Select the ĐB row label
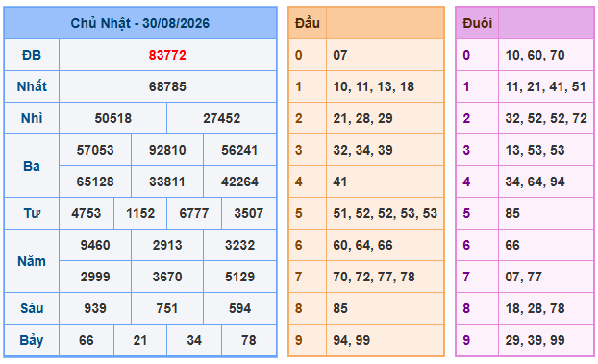The height and width of the screenshot is (364, 598). point(32,56)
